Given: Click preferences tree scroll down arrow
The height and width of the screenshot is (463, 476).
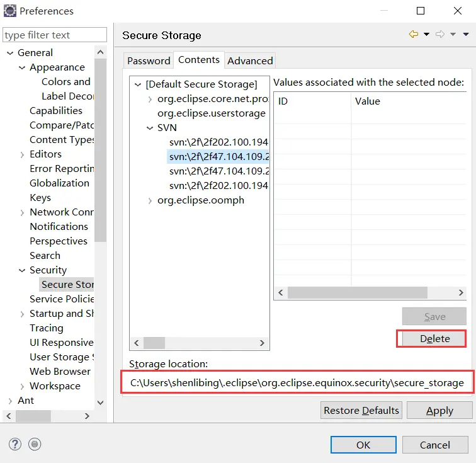Looking at the screenshot, I should [101, 403].
